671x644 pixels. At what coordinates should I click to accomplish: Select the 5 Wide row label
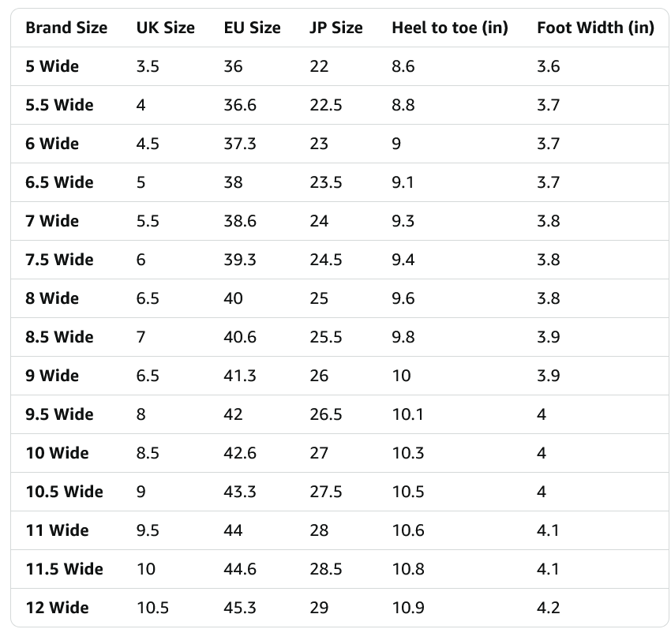(x=52, y=66)
